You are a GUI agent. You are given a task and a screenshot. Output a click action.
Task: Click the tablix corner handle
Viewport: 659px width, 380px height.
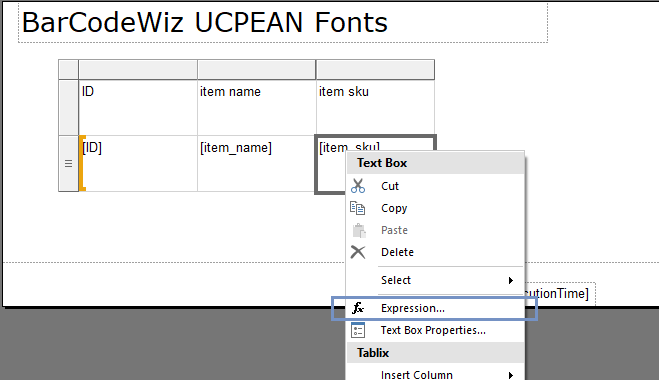pos(69,69)
